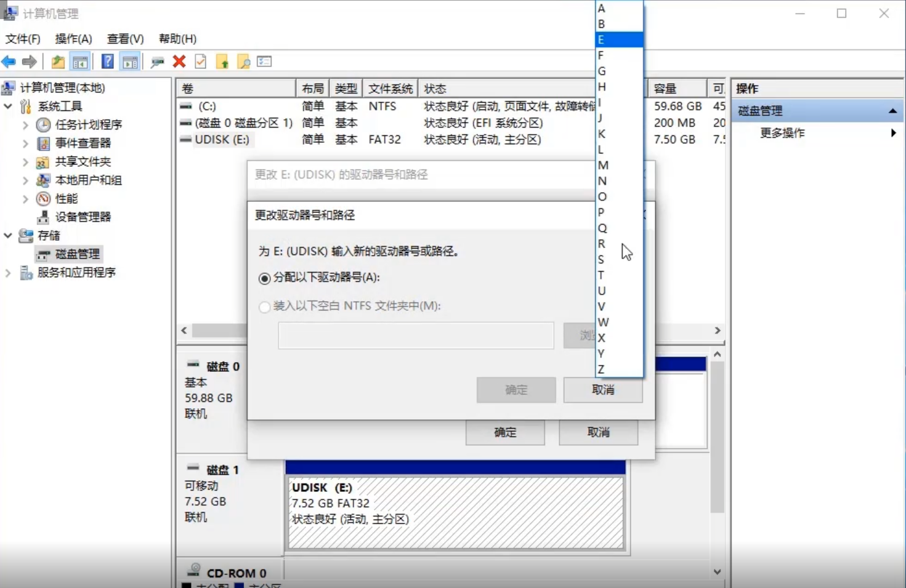Click the blue Back arrow in toolbar
This screenshot has width=906, height=588.
9,62
